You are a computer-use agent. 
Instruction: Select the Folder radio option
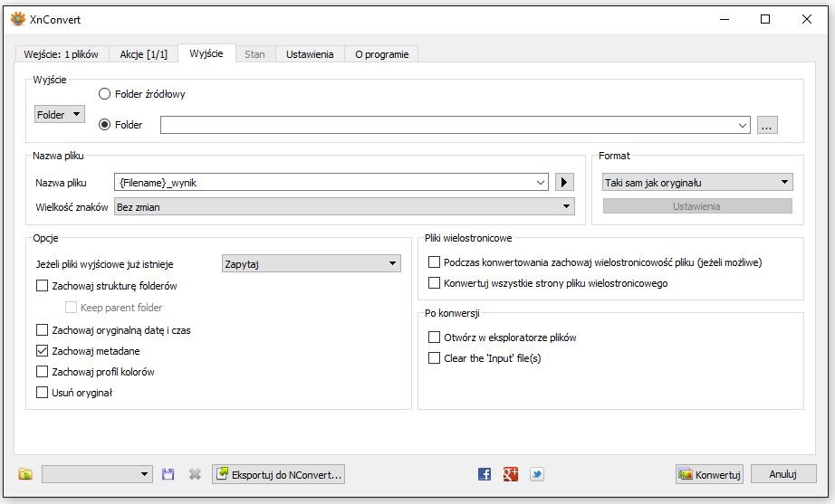(x=105, y=125)
